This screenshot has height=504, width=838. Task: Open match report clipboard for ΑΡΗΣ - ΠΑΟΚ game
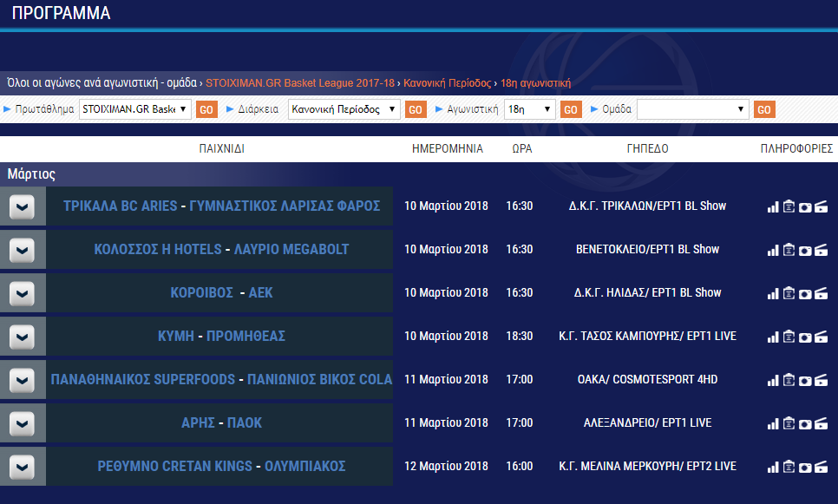(x=789, y=422)
